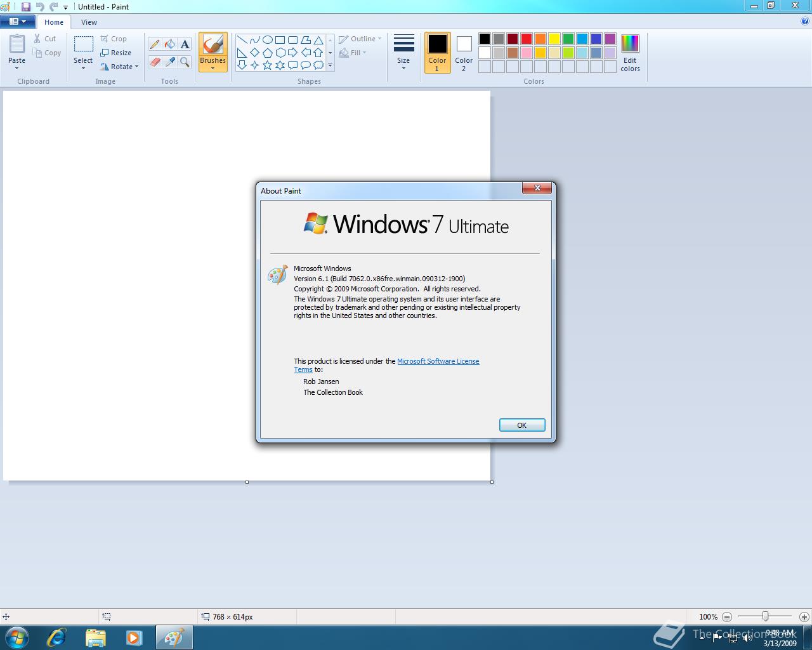Choose the Heart-like cloud callout shape

click(x=318, y=65)
